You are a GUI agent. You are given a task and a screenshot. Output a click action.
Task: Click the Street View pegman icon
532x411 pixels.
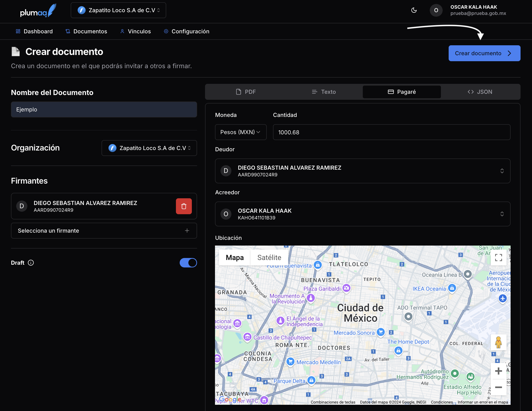coord(498,342)
